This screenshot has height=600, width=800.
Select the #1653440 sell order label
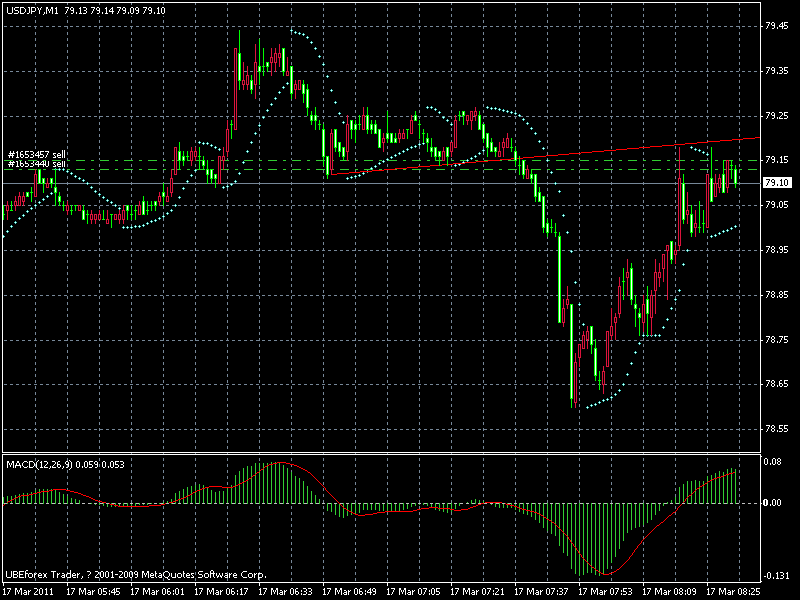tap(37, 164)
